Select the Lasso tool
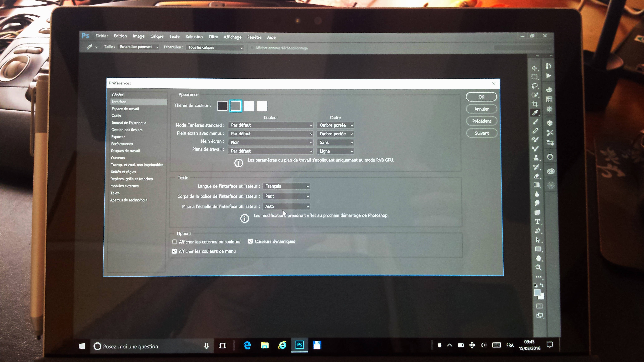644x362 pixels. [x=534, y=86]
